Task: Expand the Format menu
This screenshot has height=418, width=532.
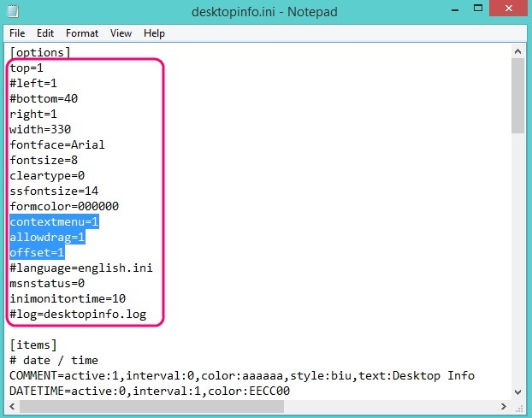Action: [82, 33]
